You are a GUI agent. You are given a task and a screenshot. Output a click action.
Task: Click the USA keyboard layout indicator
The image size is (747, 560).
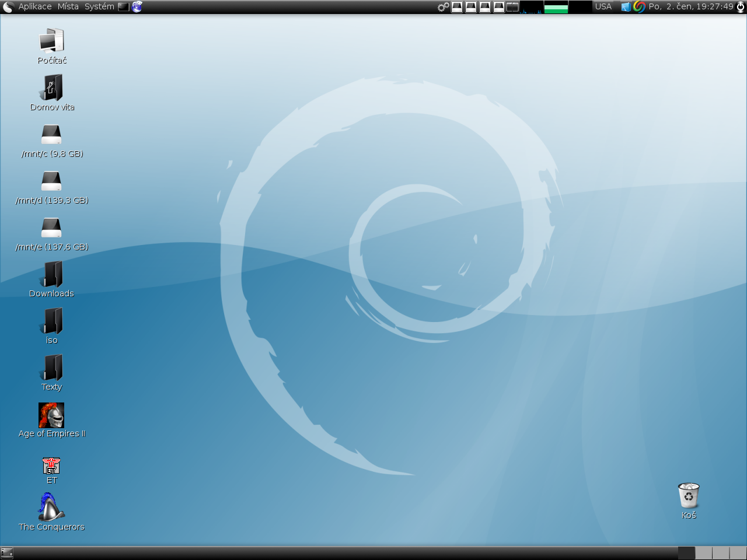tap(603, 7)
